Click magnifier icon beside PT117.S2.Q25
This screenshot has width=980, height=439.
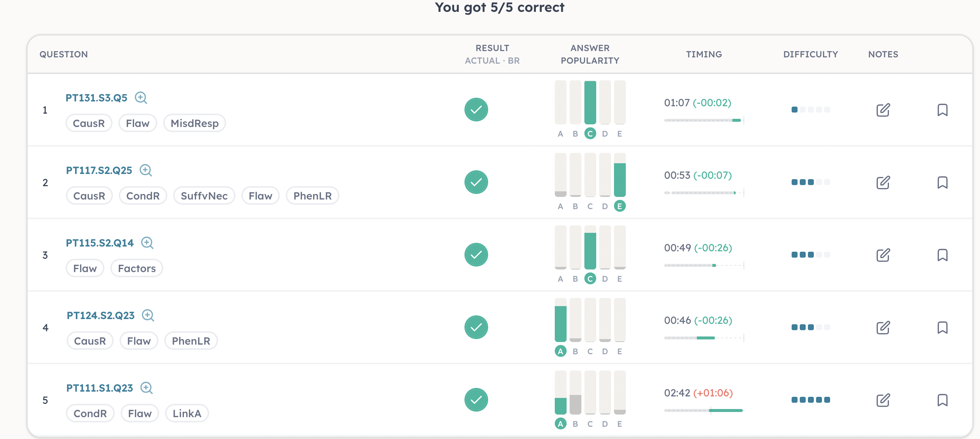click(146, 170)
